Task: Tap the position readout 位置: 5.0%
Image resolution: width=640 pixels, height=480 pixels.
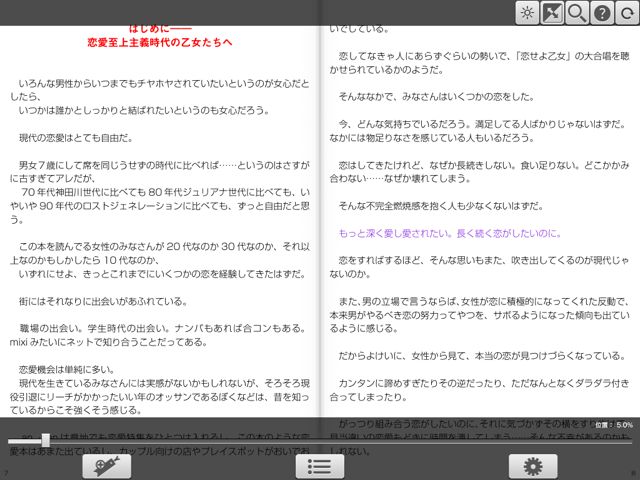Action: point(614,425)
